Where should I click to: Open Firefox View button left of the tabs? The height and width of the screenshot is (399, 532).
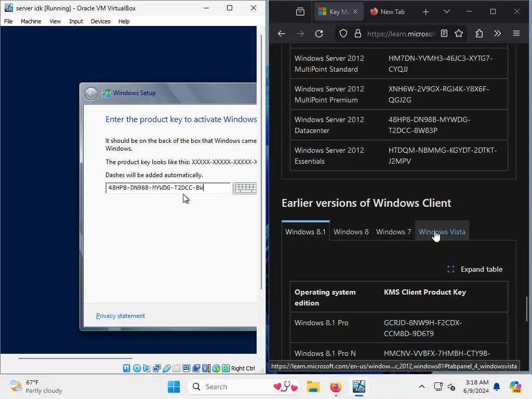click(300, 12)
